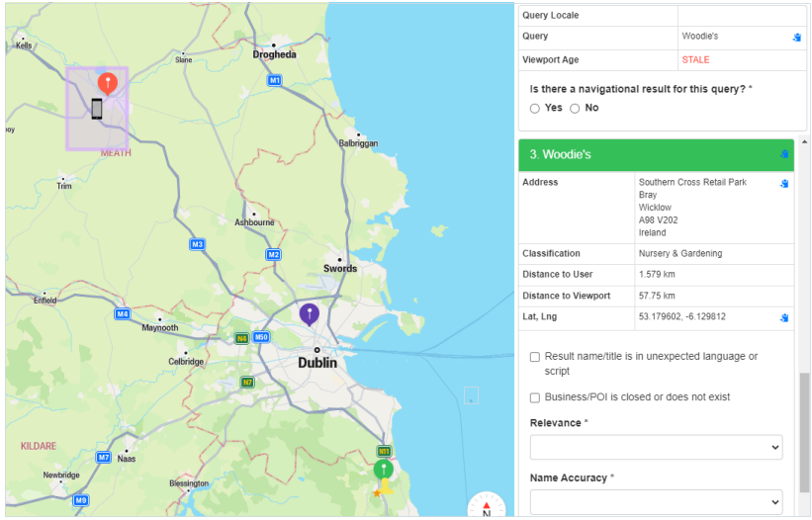This screenshot has width=812, height=520.
Task: Click the Drogheda town label
Action: (275, 54)
